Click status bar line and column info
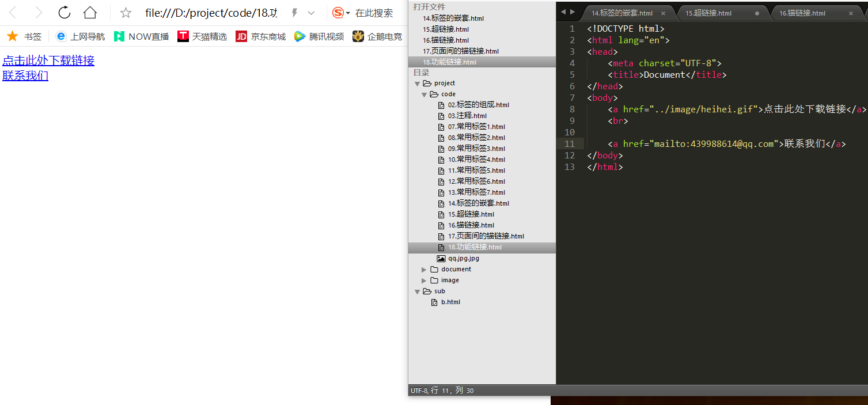 (x=452, y=391)
